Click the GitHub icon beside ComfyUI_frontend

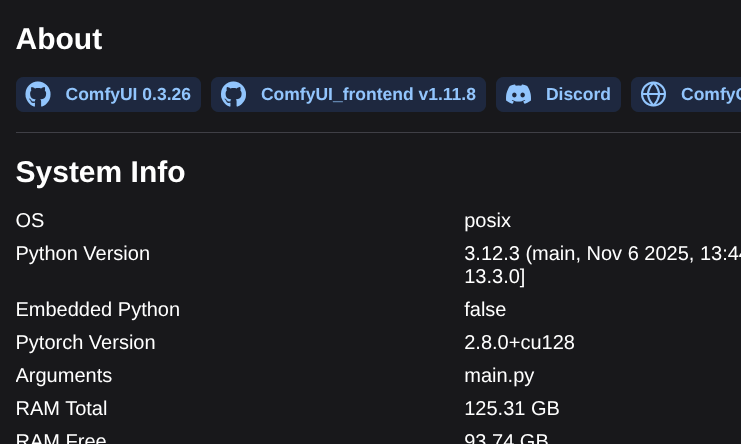pos(233,94)
